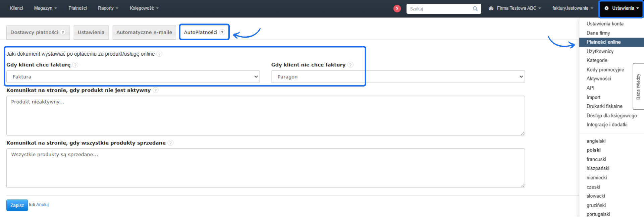
Task: Click the Anuluj cancel link
Action: 42,205
